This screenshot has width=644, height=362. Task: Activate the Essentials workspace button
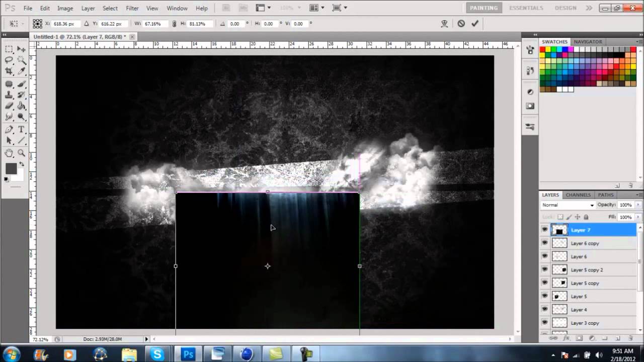pos(526,8)
